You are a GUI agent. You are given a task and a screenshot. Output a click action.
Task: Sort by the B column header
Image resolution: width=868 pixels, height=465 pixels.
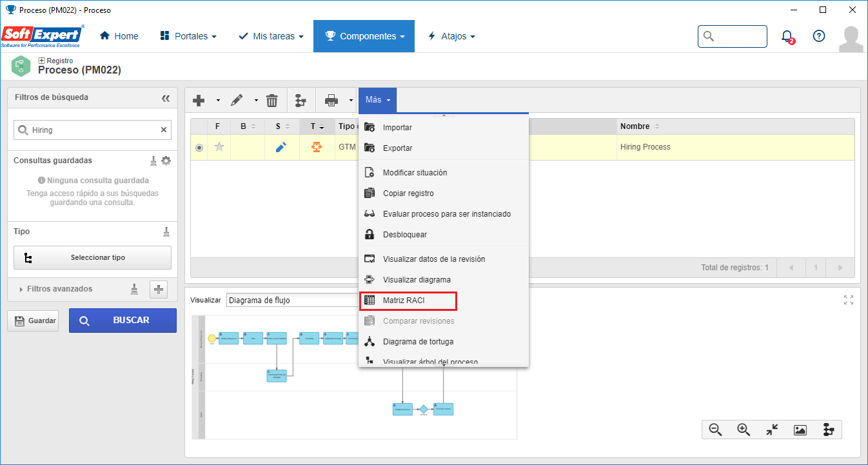click(248, 126)
